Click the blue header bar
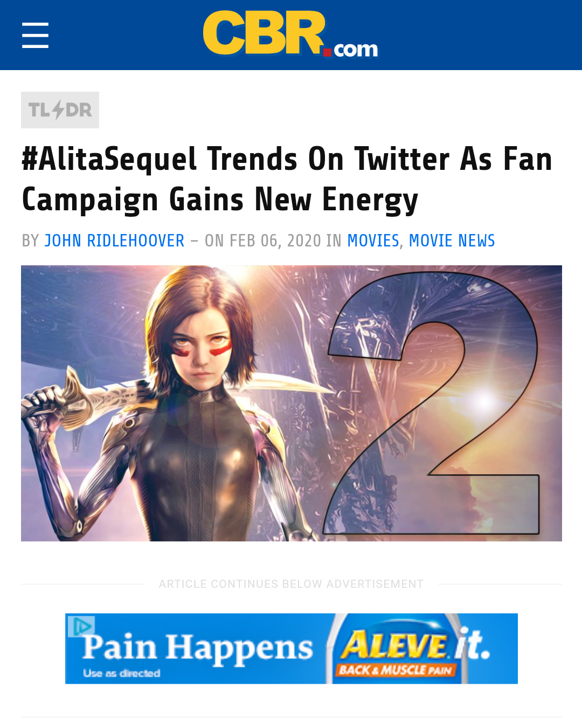Viewport: 582px width, 728px height. coord(291,35)
